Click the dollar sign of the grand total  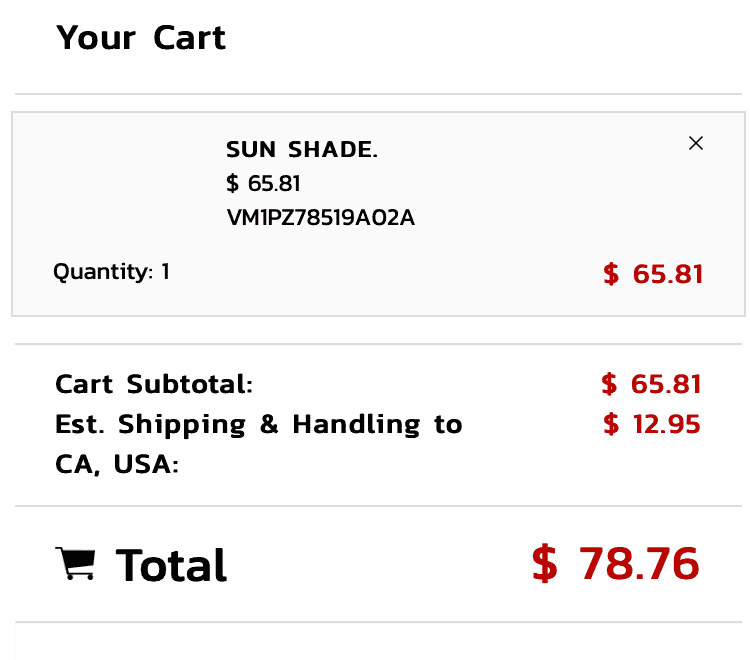(544, 564)
